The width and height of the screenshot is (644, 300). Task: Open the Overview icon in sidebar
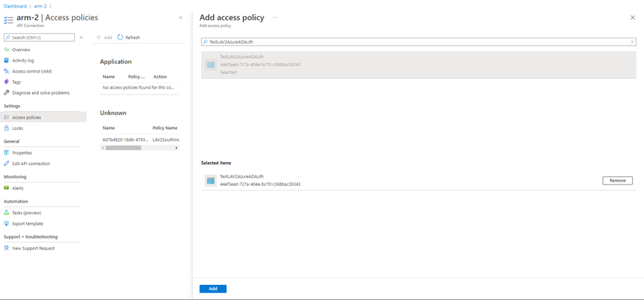point(6,49)
